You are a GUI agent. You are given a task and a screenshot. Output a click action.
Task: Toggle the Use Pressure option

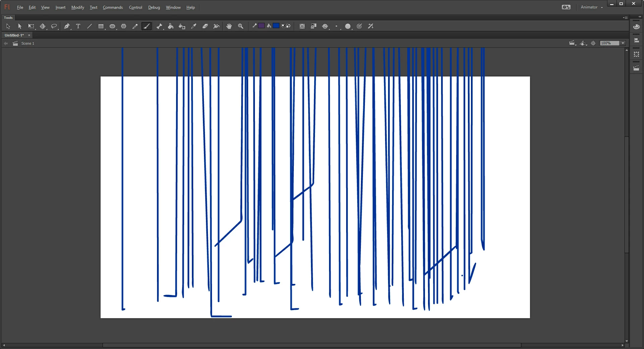tap(359, 26)
